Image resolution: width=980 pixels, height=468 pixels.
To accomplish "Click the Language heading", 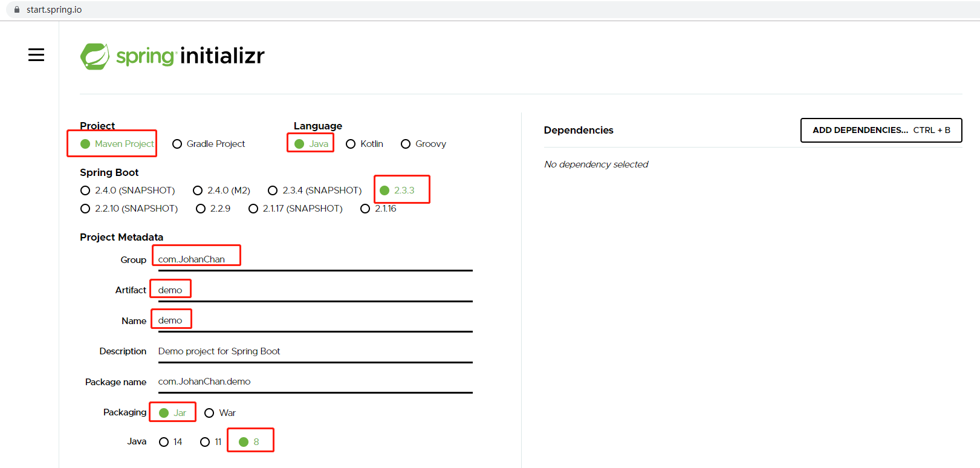I will (318, 126).
